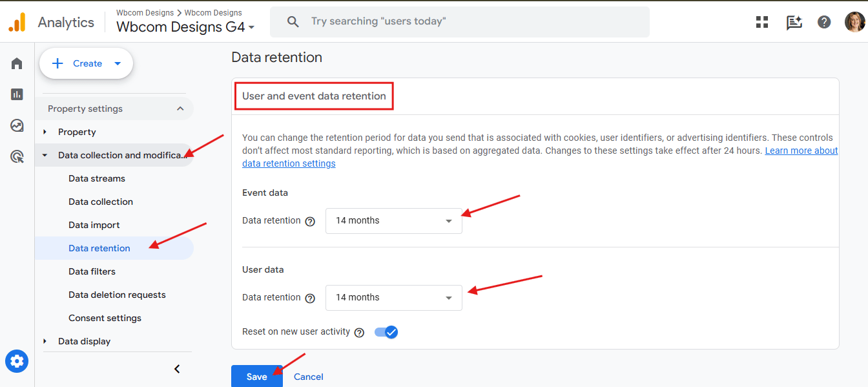Click the Save button

256,377
